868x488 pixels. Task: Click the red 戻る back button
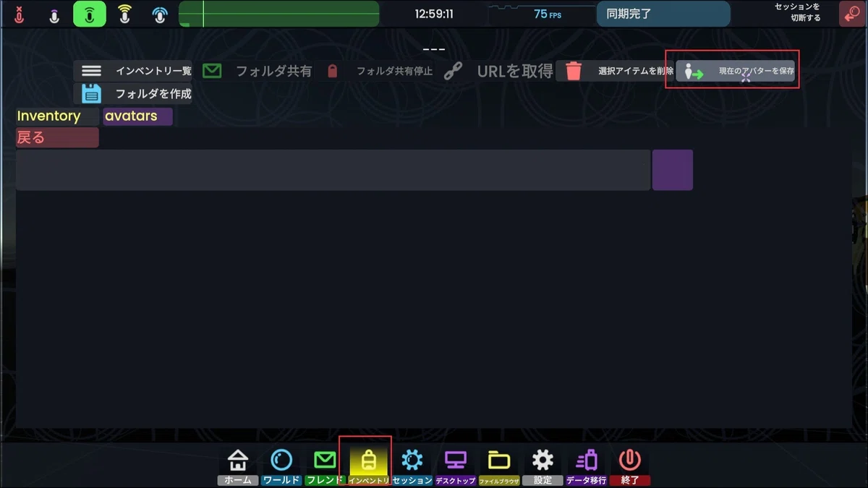click(57, 137)
